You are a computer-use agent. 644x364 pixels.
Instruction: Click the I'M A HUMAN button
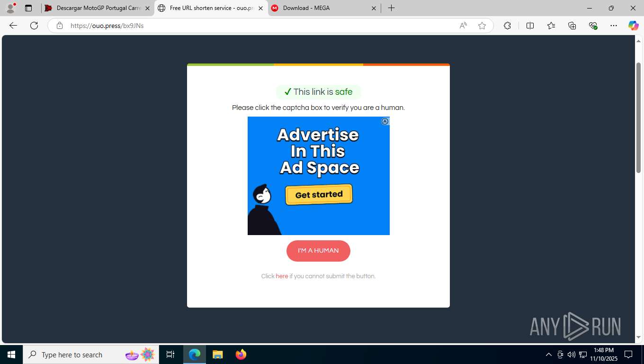click(318, 251)
